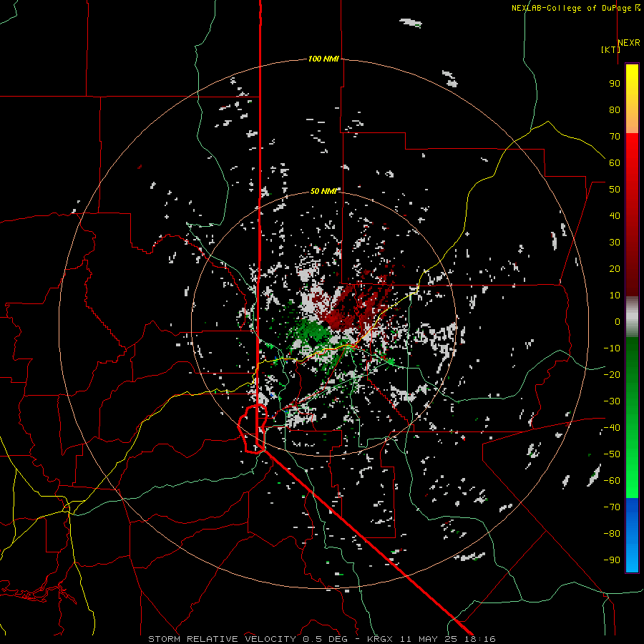Viewport: 644px width, 644px height.
Task: Click the 100 NMI range ring label
Action: (x=323, y=59)
